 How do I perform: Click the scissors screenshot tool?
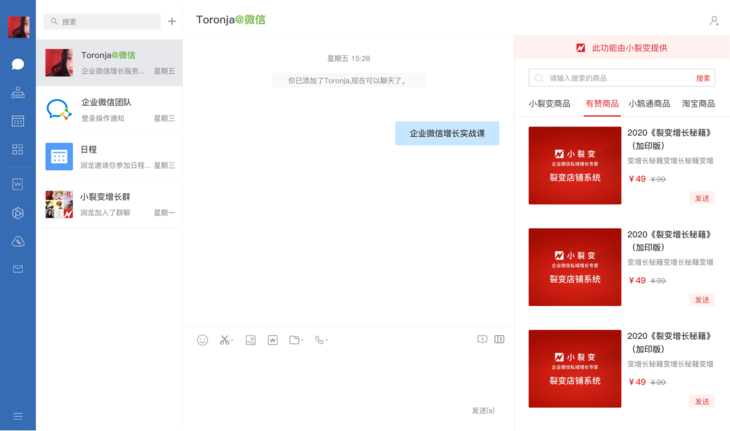pyautogui.click(x=226, y=340)
